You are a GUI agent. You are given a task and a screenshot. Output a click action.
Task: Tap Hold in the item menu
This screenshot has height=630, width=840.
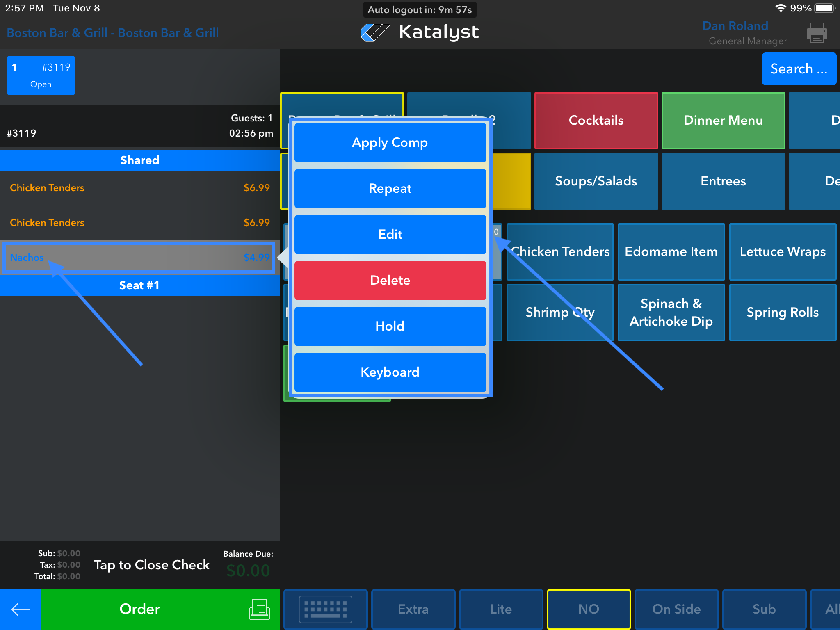coord(390,326)
